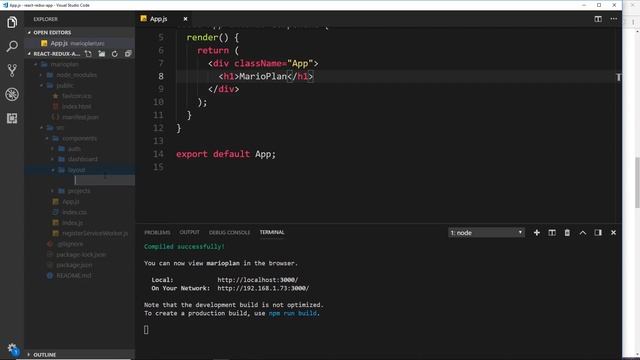Close the terminal panel
This screenshot has height=360, width=640.
click(x=613, y=233)
